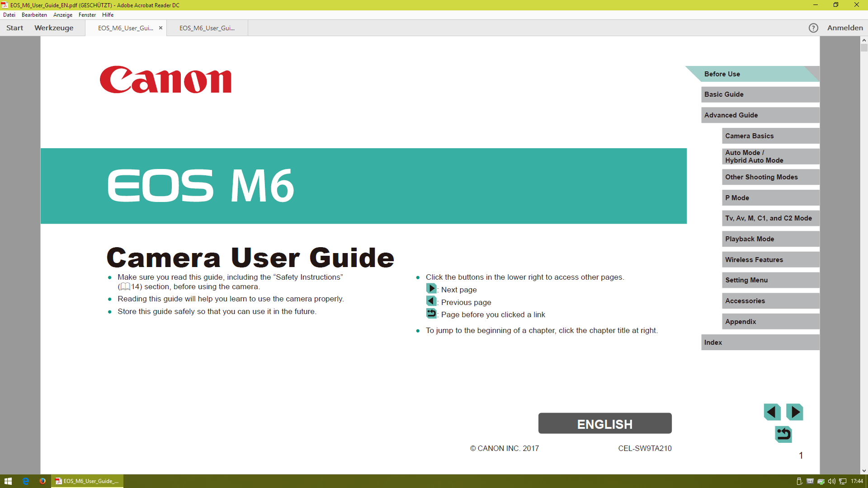Open the Fenster menu
Screen dimensions: 868x488
coord(87,15)
